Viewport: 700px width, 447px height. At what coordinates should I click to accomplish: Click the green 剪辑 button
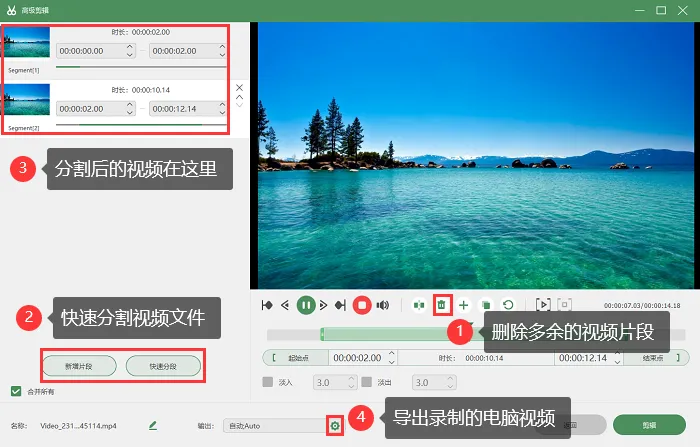tap(649, 425)
